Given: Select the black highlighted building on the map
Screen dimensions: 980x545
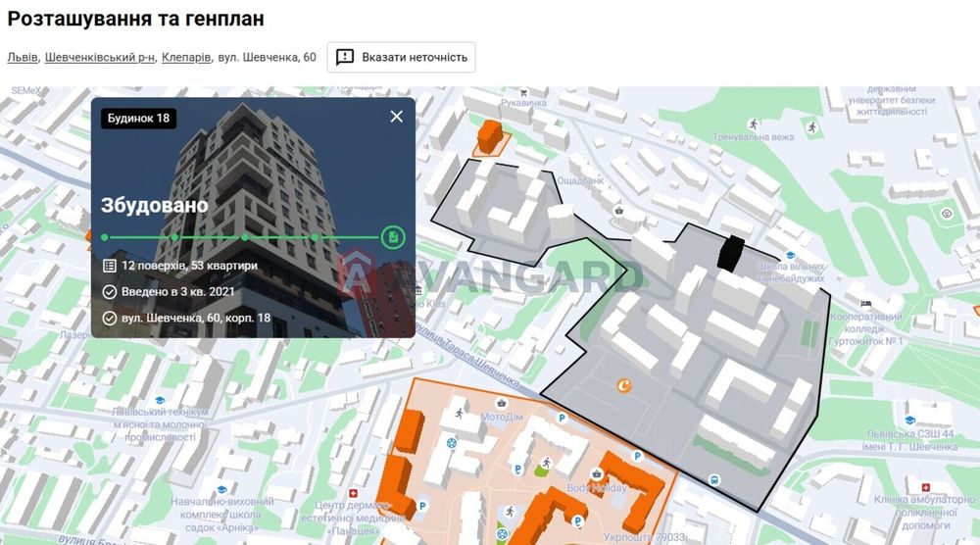Looking at the screenshot, I should click(x=730, y=253).
